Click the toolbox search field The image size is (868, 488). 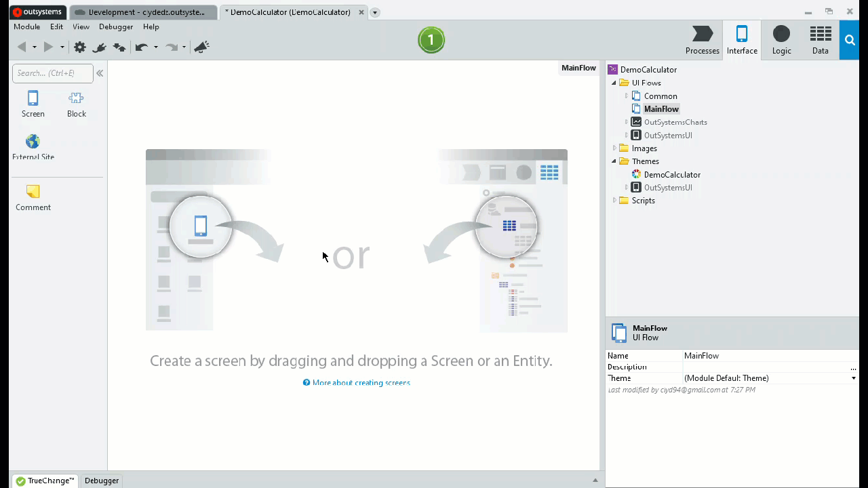[x=52, y=73]
